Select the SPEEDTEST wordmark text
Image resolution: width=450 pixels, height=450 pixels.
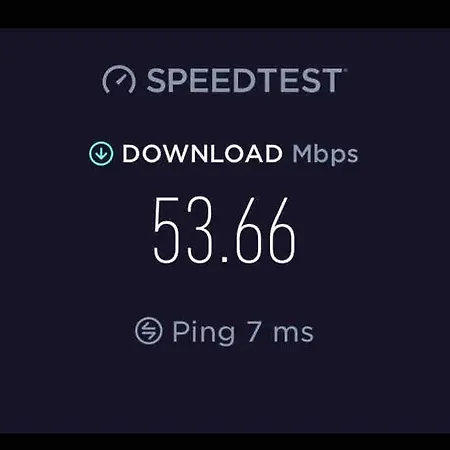pyautogui.click(x=245, y=80)
